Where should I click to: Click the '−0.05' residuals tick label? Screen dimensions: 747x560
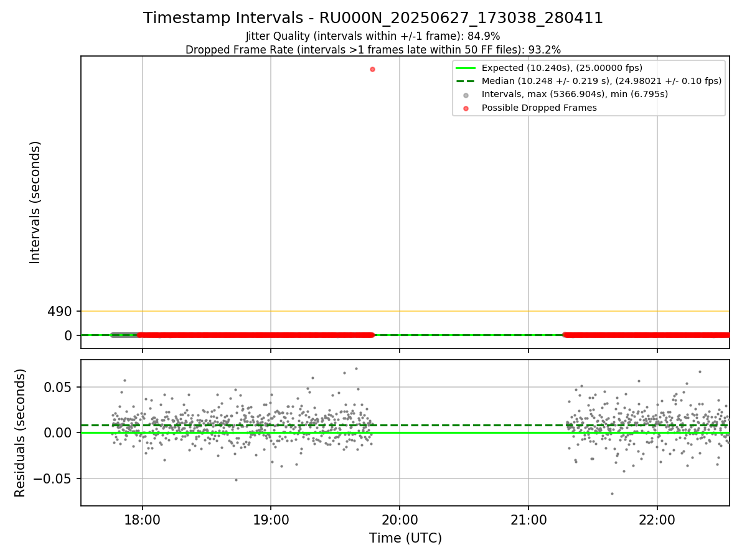(x=54, y=478)
